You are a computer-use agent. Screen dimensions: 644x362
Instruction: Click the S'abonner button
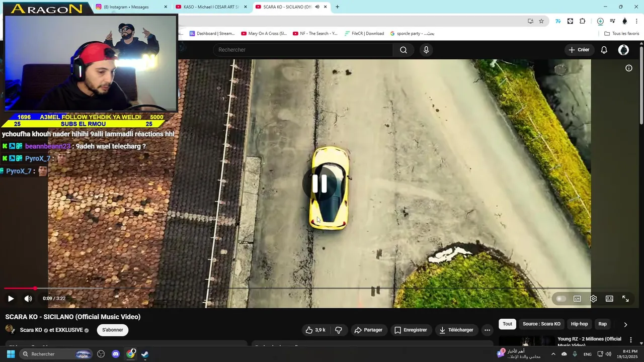[x=113, y=330]
